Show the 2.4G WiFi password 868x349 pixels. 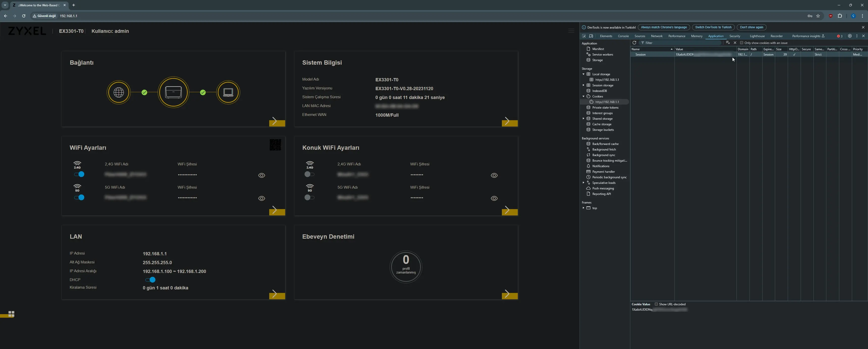click(261, 175)
